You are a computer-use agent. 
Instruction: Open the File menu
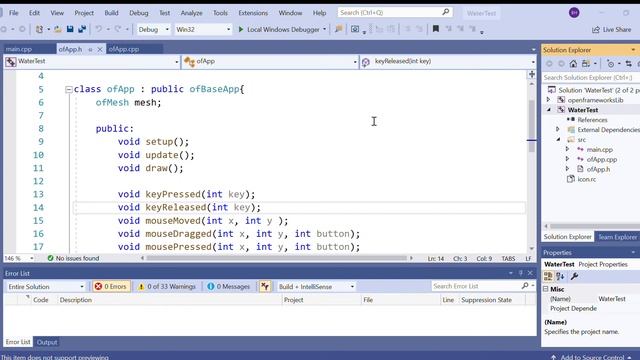14,13
